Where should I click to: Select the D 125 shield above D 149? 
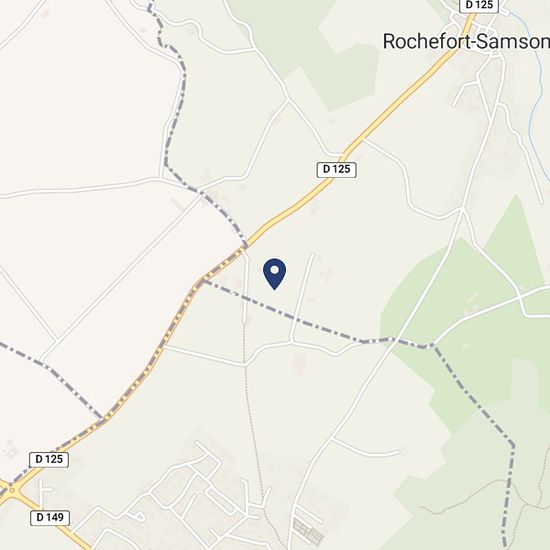click(x=49, y=459)
